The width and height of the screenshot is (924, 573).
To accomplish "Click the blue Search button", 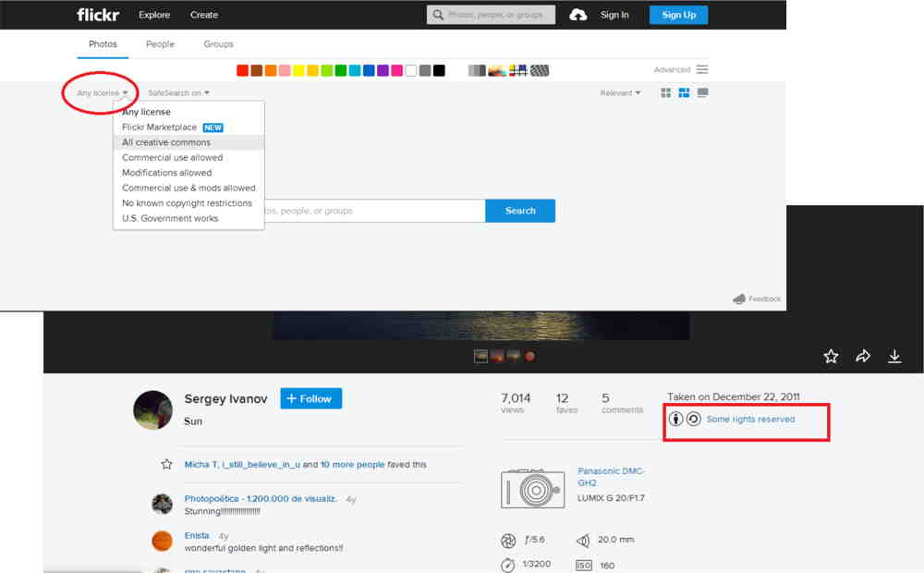I will coord(520,211).
